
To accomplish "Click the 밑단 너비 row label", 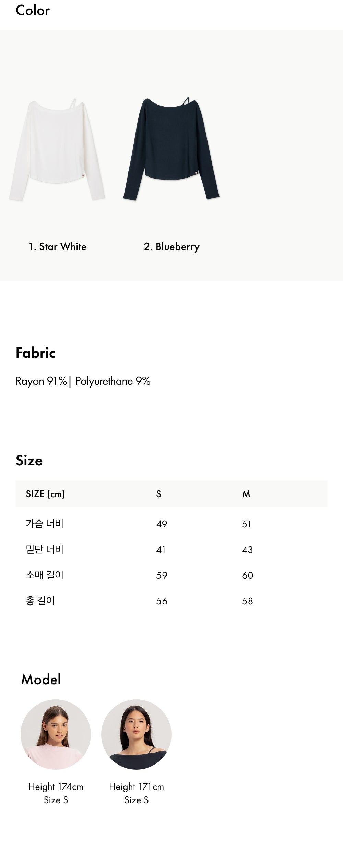I will (x=45, y=549).
